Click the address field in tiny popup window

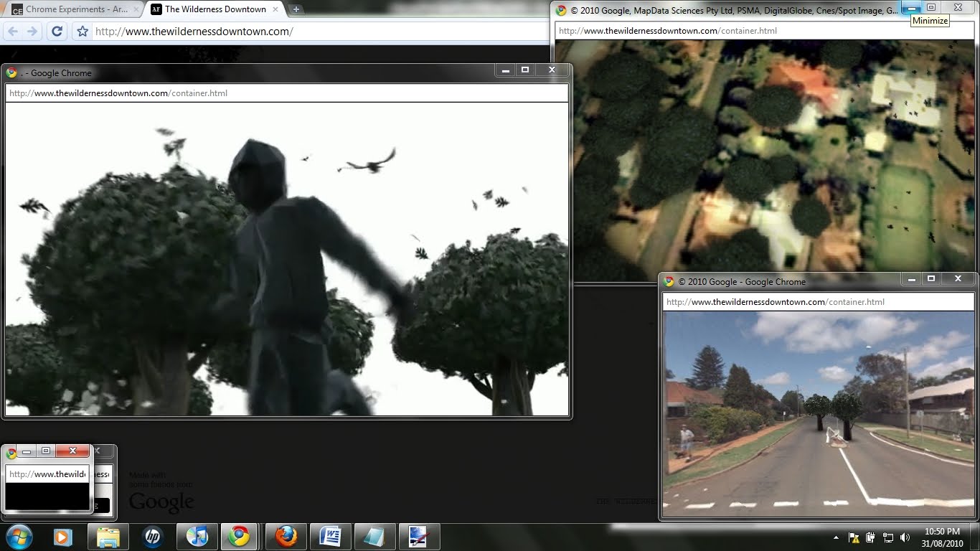point(47,474)
